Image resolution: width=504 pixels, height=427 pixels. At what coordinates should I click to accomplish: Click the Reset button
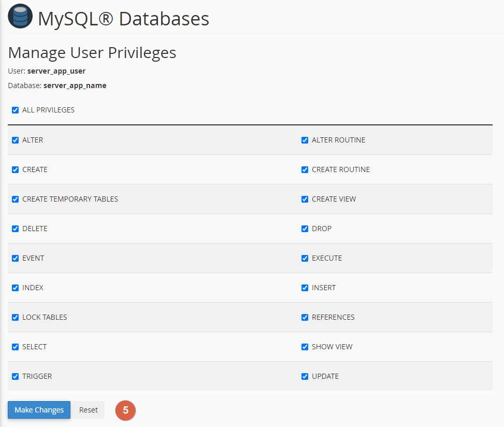[x=88, y=410]
